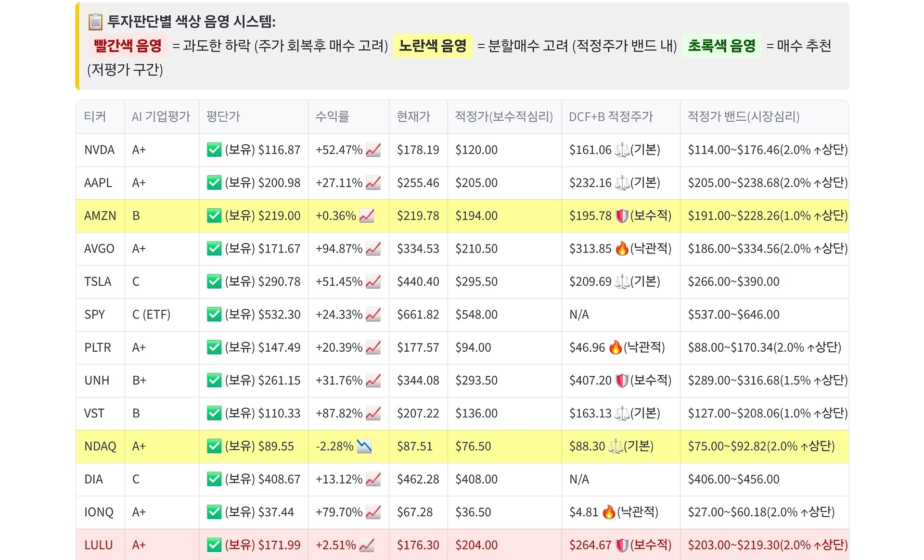Select the SPY ticker cell
This screenshot has width=924, height=560.
(x=94, y=315)
